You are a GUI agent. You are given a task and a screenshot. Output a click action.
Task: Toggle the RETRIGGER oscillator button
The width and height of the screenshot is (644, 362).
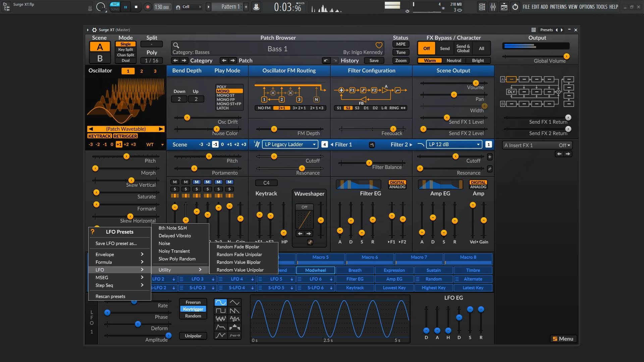pyautogui.click(x=125, y=136)
